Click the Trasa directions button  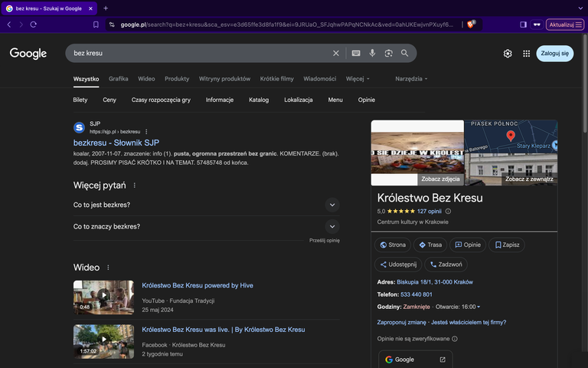430,245
